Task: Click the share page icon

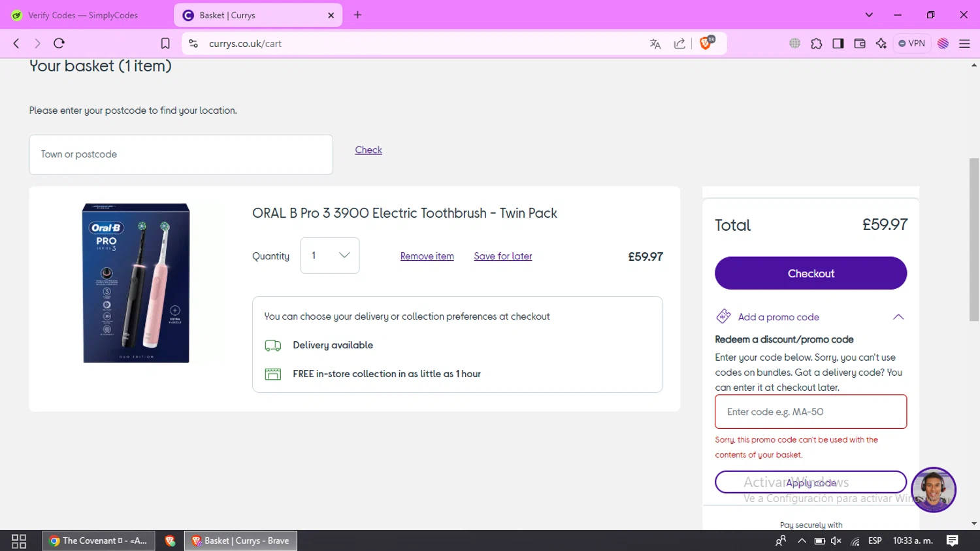Action: [x=679, y=44]
